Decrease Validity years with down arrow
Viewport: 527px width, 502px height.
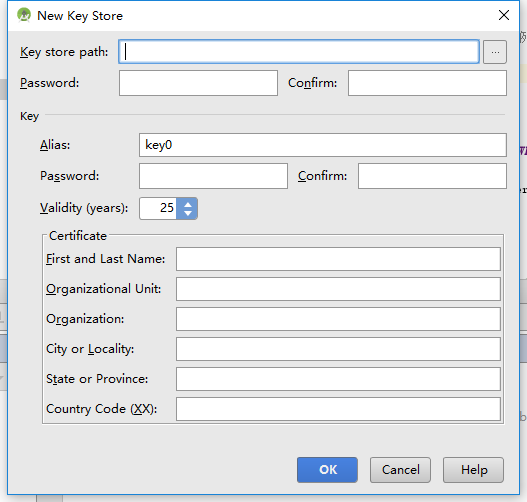pos(188,214)
